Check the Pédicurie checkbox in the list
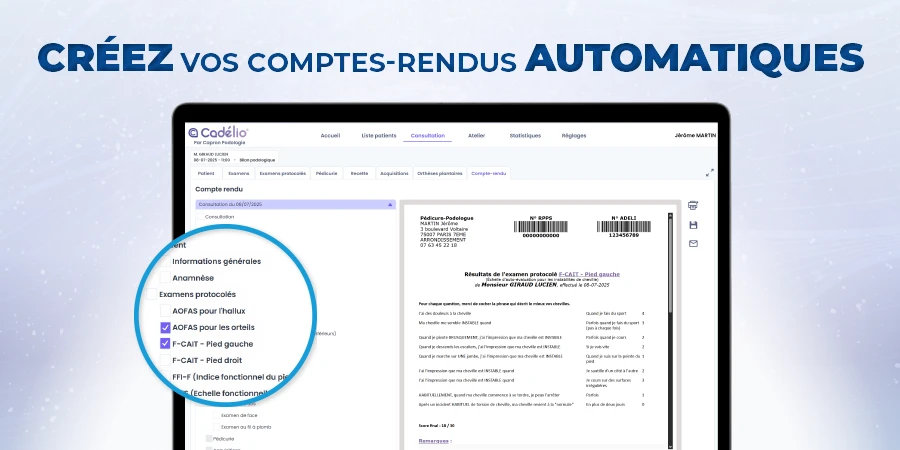 pos(208,439)
